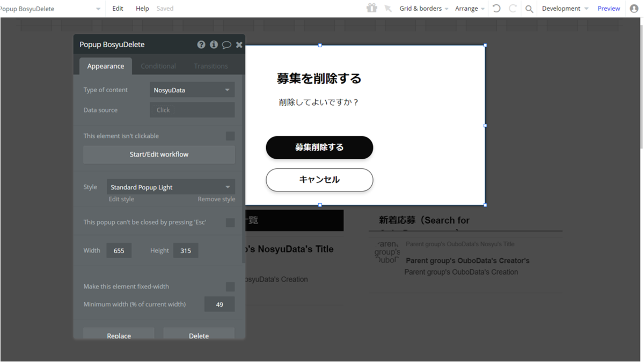Click the info icon in property panel

(x=214, y=45)
